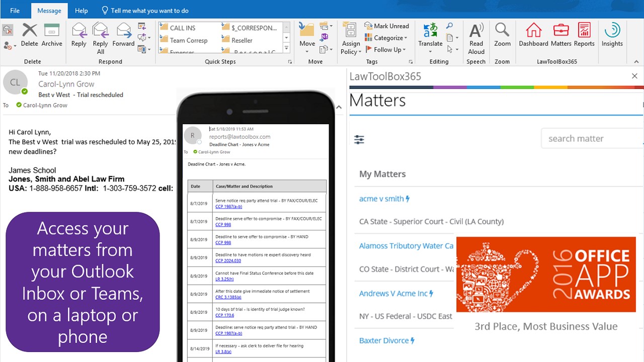Open the Quick Steps dialog launcher
644x362 pixels.
(x=290, y=62)
